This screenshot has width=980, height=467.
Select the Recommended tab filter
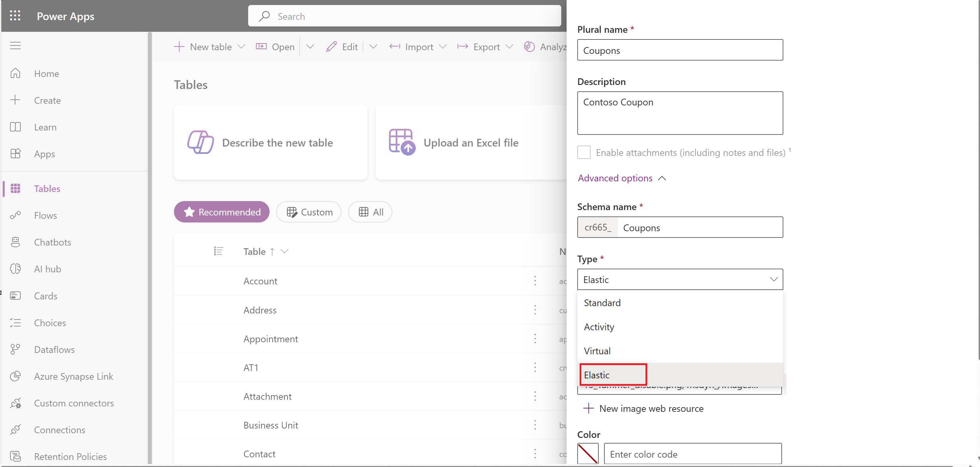point(221,212)
